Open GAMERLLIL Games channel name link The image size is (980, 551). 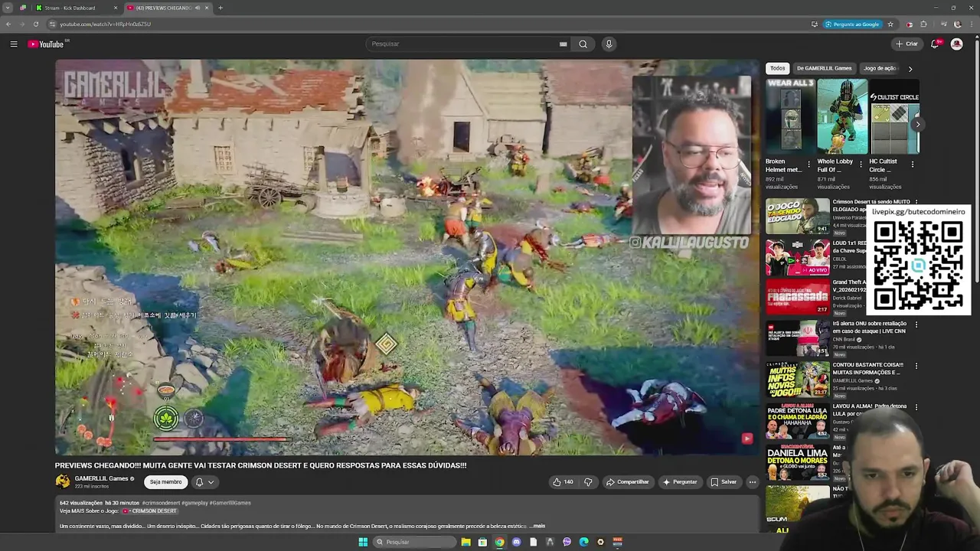point(101,479)
